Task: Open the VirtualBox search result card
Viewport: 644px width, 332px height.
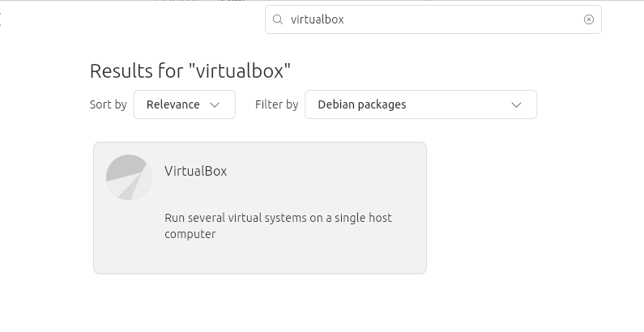Action: coord(259,208)
